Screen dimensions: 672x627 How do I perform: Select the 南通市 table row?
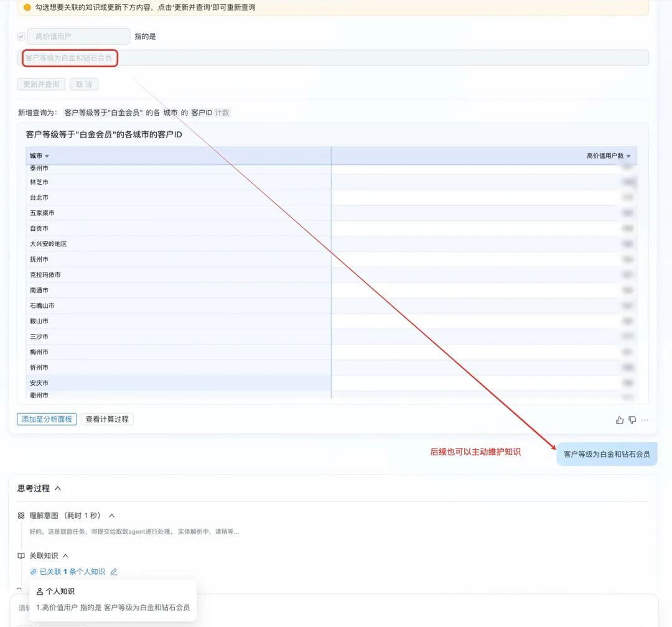[331, 290]
